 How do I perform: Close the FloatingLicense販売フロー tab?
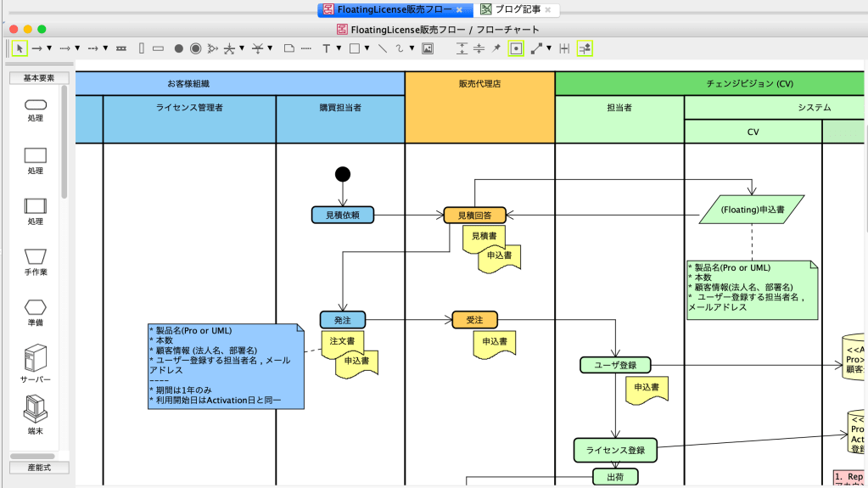(x=459, y=10)
